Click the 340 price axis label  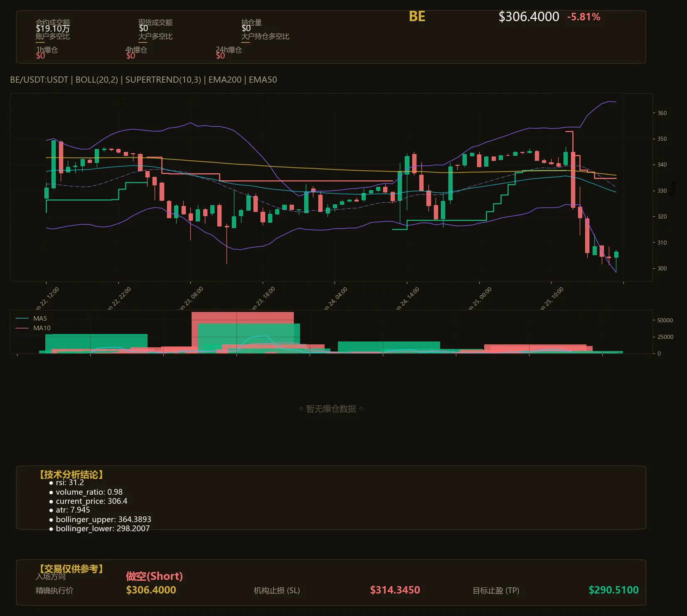(662, 164)
